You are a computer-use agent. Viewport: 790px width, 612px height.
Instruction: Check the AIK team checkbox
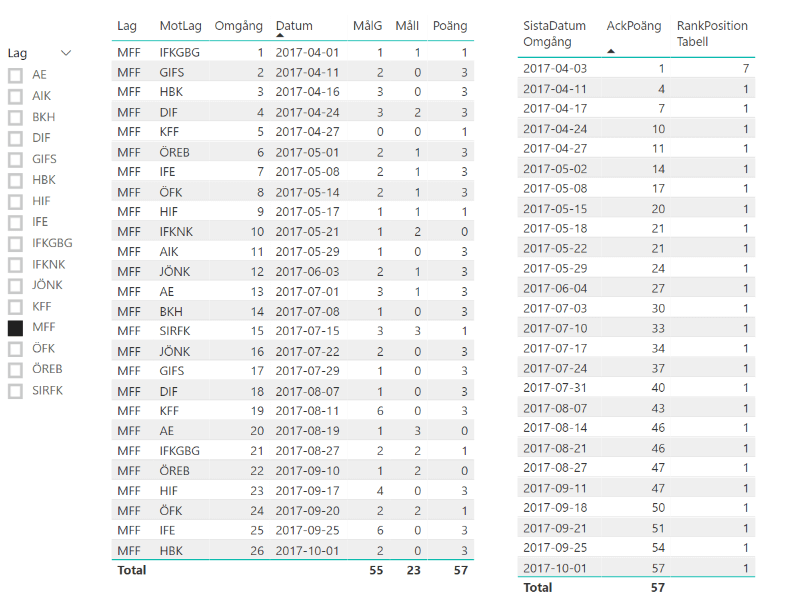(16, 96)
